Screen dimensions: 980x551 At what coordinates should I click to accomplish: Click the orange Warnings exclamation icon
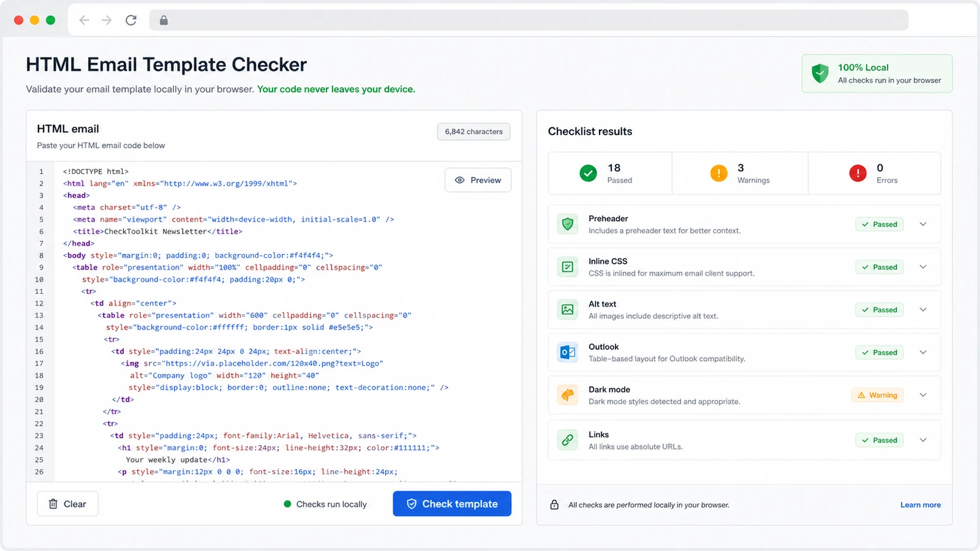718,173
